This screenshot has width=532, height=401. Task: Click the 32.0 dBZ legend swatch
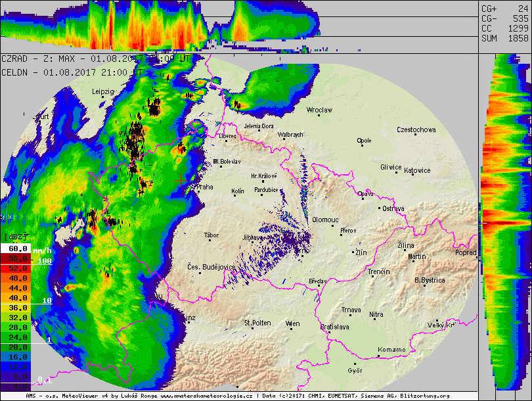click(16, 318)
